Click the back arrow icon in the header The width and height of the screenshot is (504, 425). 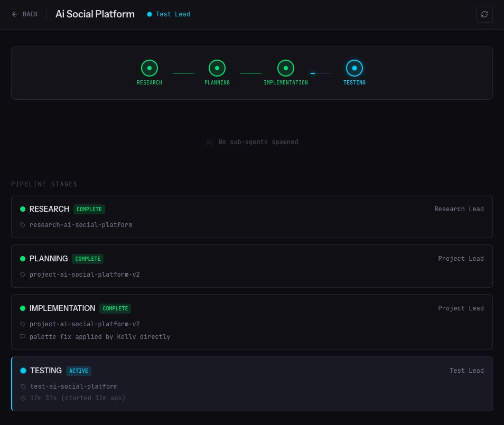(15, 14)
